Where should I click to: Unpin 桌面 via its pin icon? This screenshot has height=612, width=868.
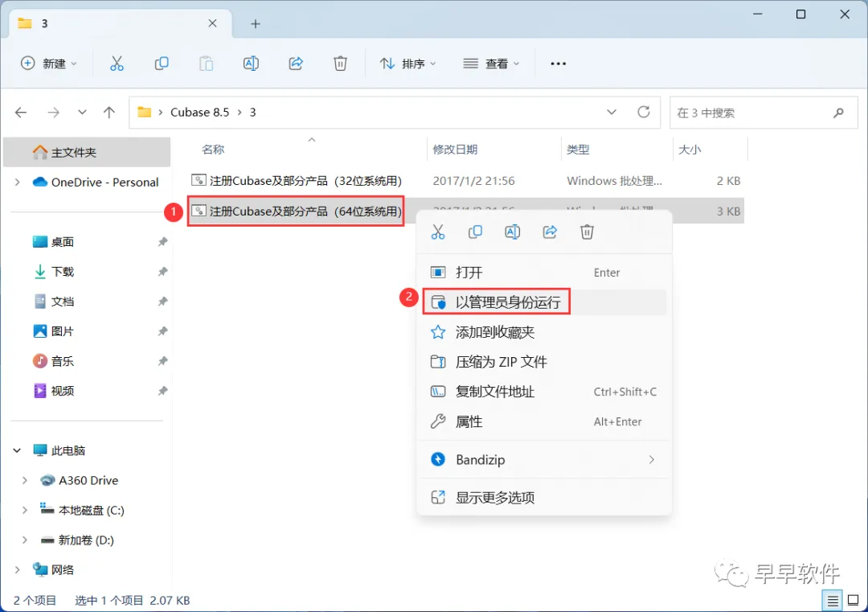click(162, 242)
